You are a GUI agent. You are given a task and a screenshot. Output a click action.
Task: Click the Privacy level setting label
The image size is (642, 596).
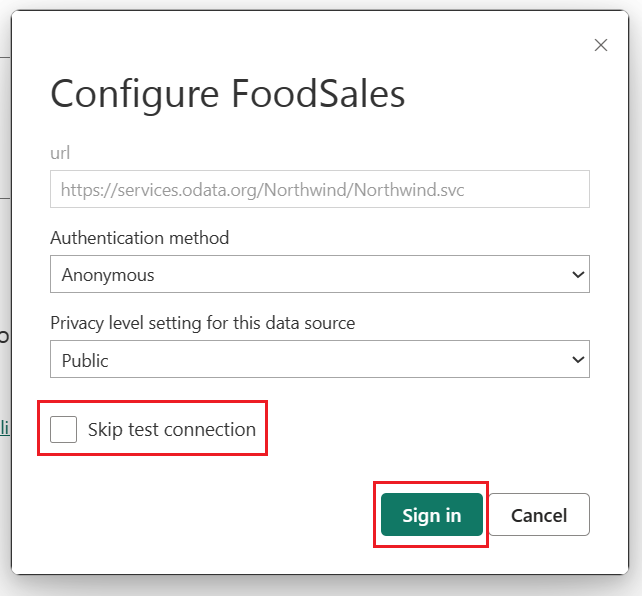pos(203,323)
